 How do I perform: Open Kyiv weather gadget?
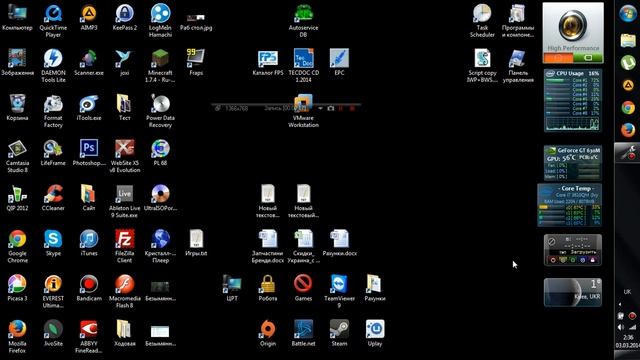[572, 292]
